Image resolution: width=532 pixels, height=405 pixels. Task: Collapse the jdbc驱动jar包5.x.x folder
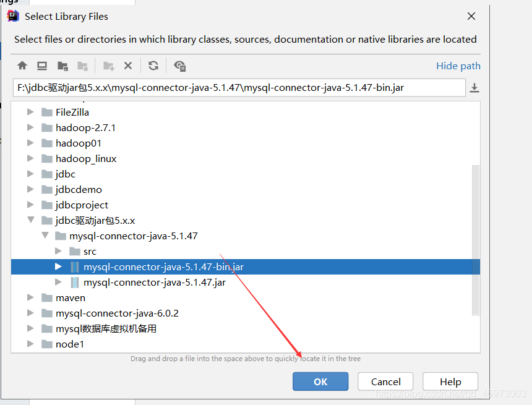30,220
